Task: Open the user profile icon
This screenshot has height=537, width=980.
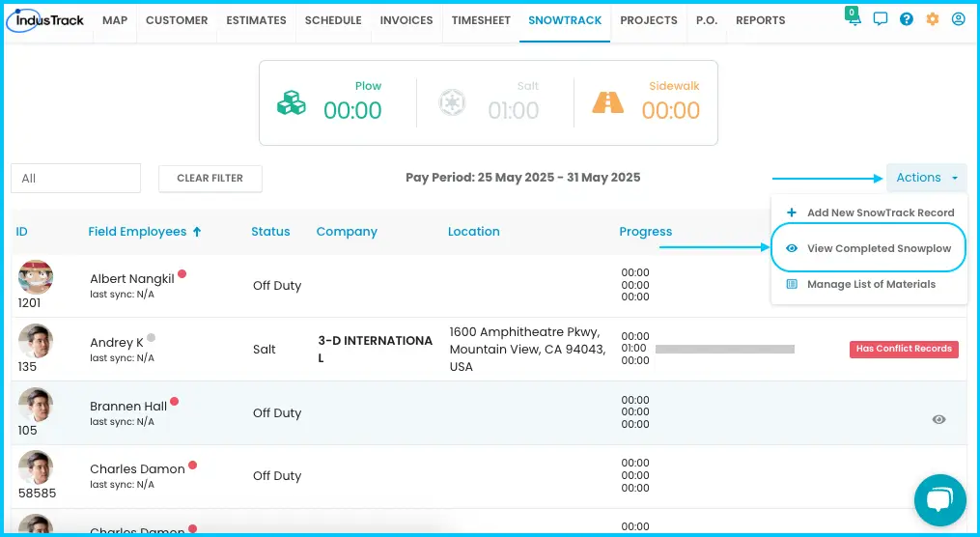Action: point(959,19)
